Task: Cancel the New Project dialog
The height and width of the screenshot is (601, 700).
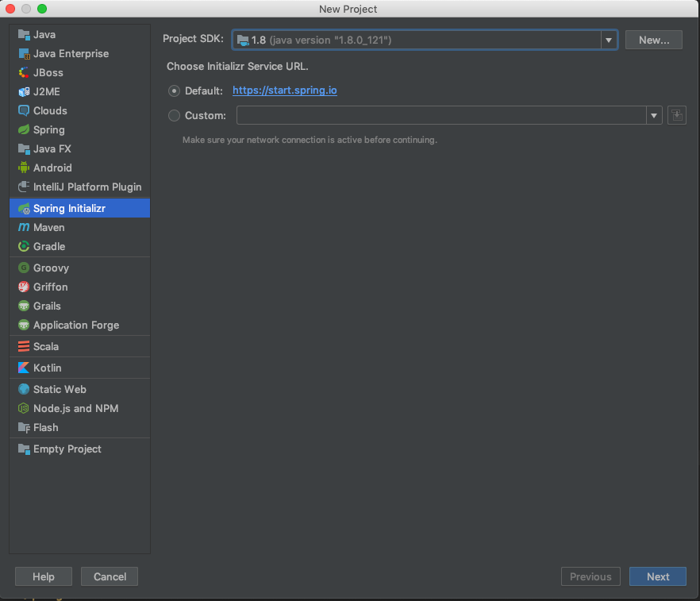Action: pyautogui.click(x=110, y=576)
